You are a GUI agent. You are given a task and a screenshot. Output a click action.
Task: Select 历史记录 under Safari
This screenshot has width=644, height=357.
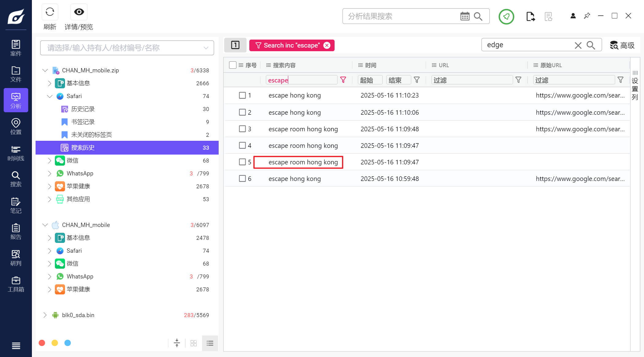tap(83, 109)
